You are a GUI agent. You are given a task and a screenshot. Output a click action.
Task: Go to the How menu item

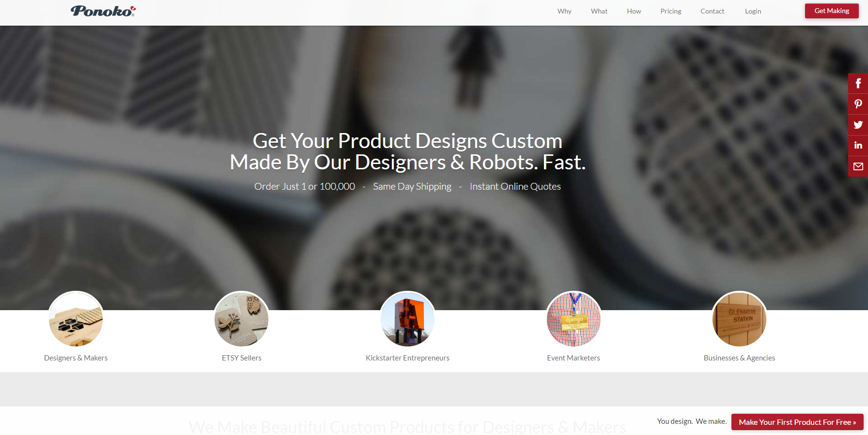click(x=634, y=11)
